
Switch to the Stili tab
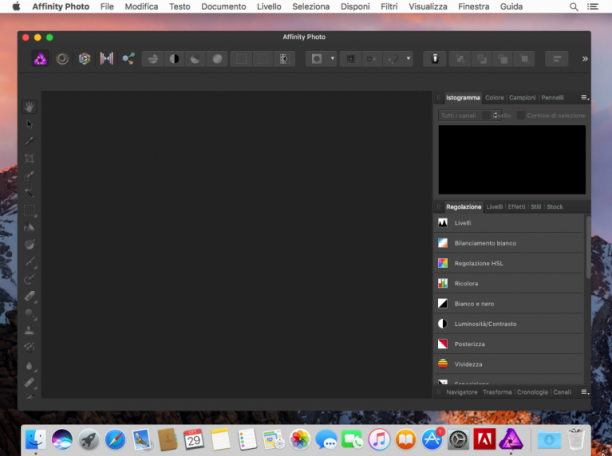click(536, 207)
